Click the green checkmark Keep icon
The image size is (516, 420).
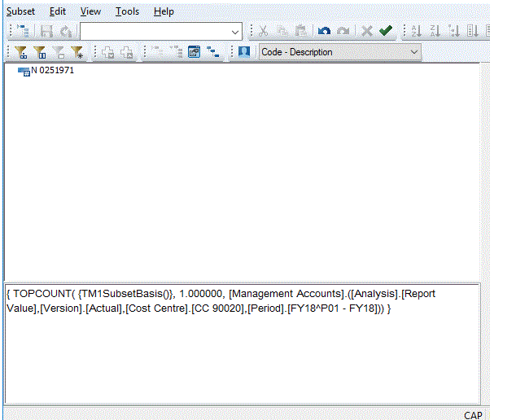[386, 31]
